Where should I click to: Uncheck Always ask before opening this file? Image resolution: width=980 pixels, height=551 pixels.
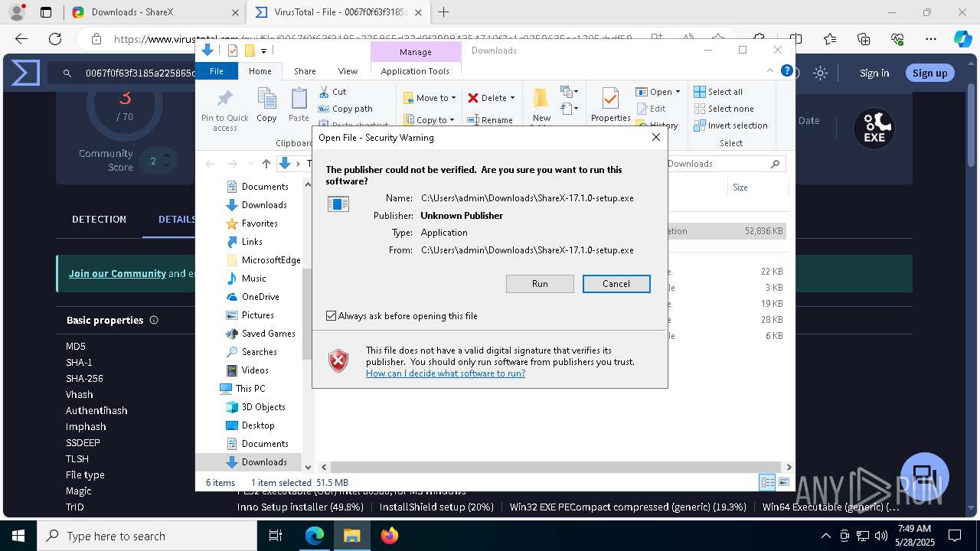click(332, 316)
